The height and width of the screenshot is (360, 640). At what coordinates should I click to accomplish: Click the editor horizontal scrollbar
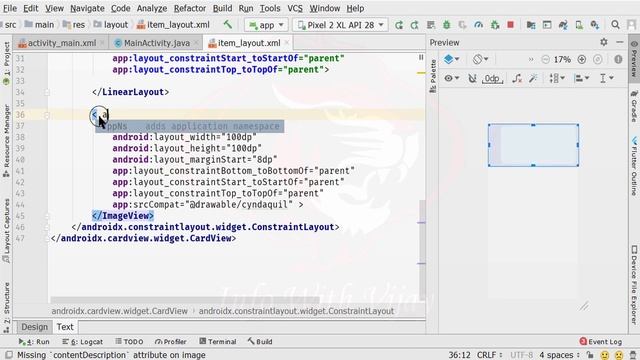point(185,300)
